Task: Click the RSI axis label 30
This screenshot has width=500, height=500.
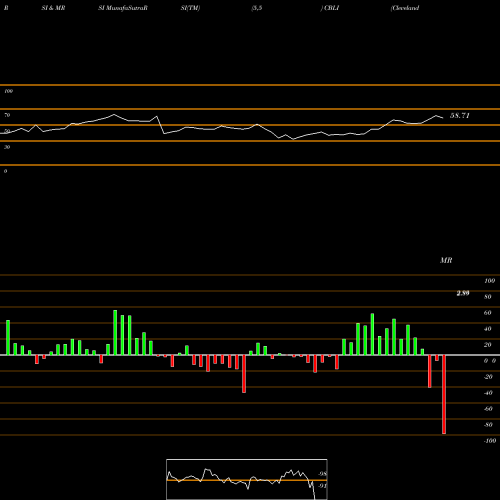Action: point(7,147)
